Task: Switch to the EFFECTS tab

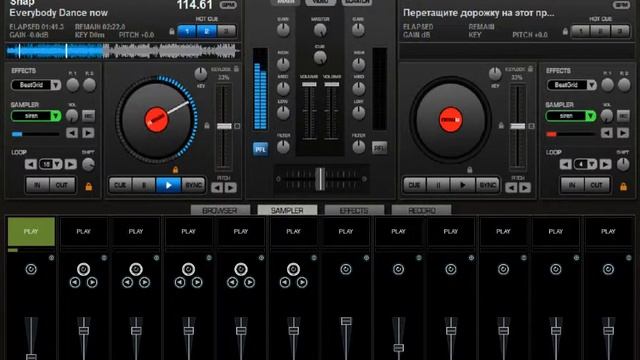Action: tap(354, 210)
